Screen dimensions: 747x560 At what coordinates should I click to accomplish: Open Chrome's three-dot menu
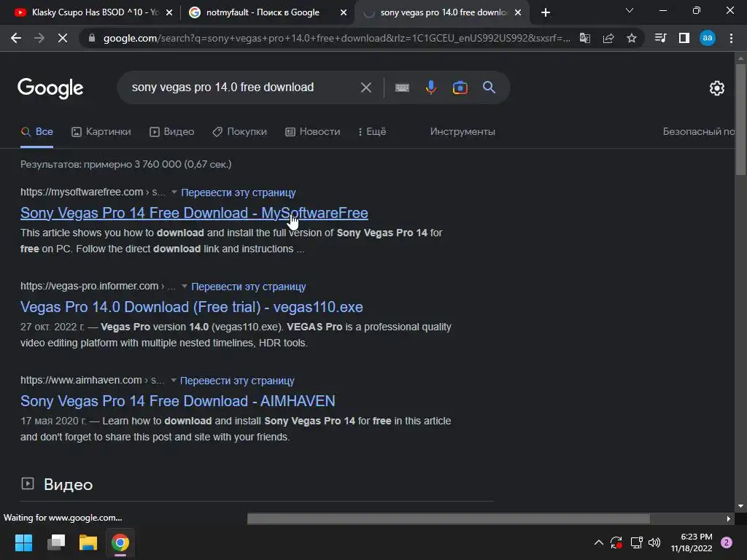tap(731, 38)
